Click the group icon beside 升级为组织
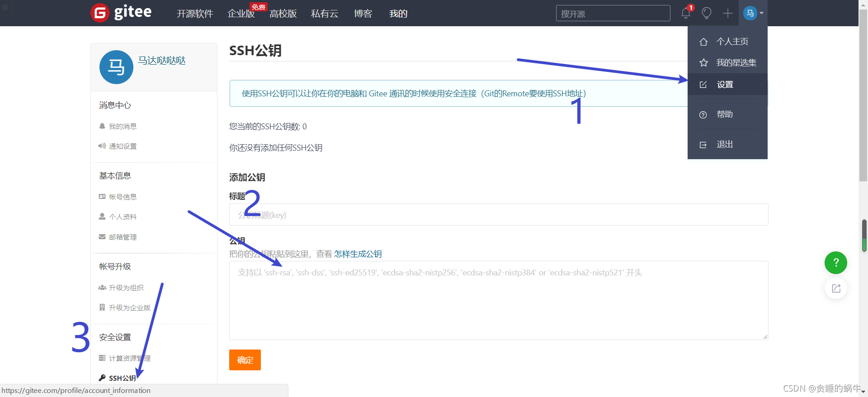The width and height of the screenshot is (868, 397). (x=102, y=288)
